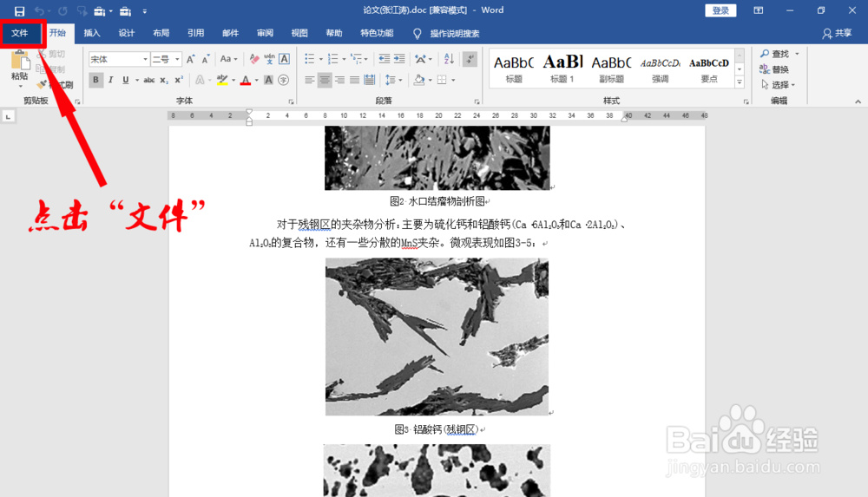This screenshot has width=868, height=497.
Task: Switch to the 插入 tab
Action: click(92, 33)
